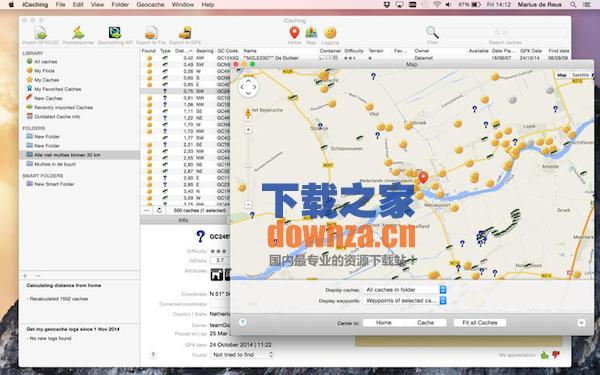Screen dimensions: 600x375
Task: Click the Map window help button
Action: 242,323
